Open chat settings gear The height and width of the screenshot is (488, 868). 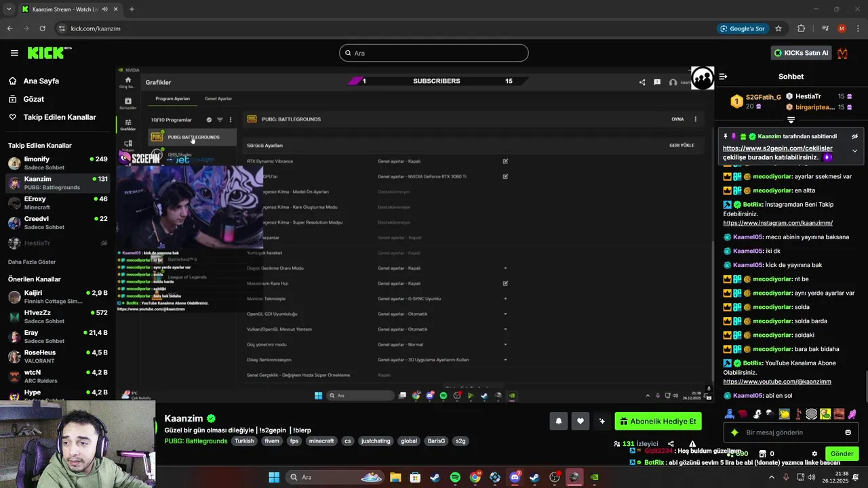tap(814, 453)
